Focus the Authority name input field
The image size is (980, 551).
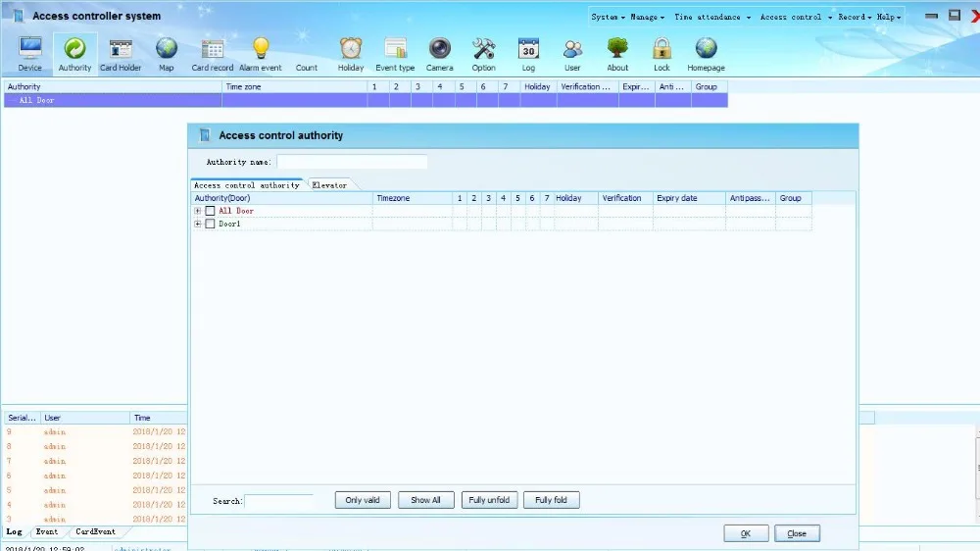pyautogui.click(x=352, y=162)
